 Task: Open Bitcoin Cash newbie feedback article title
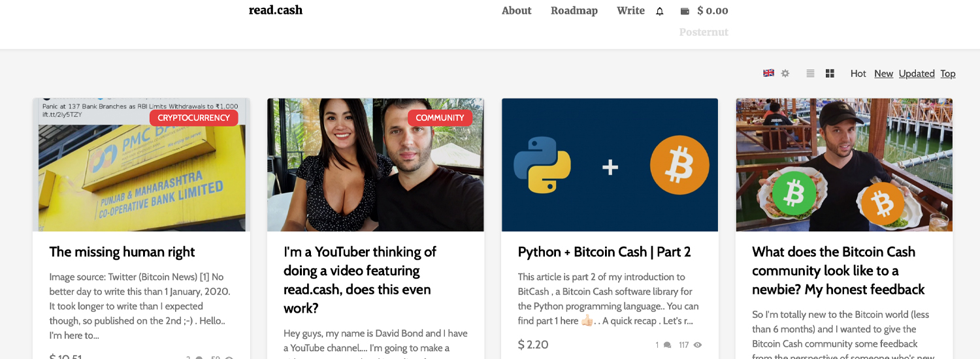(838, 271)
